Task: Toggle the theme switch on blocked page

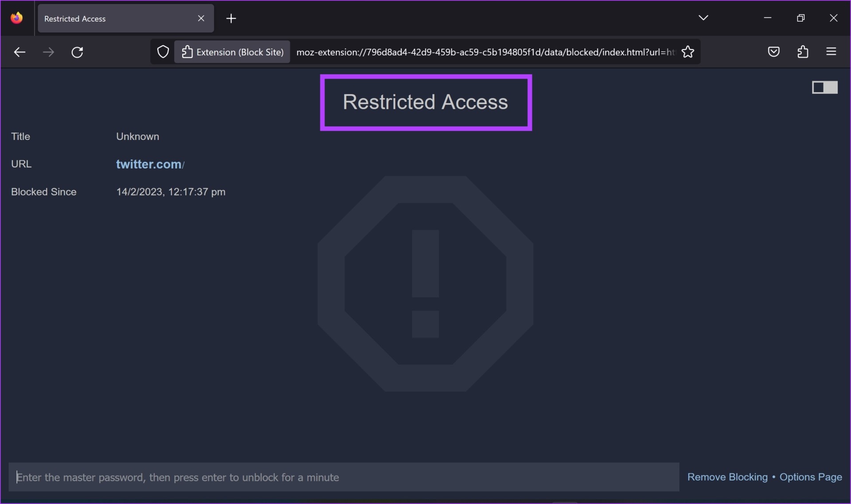Action: 825,87
